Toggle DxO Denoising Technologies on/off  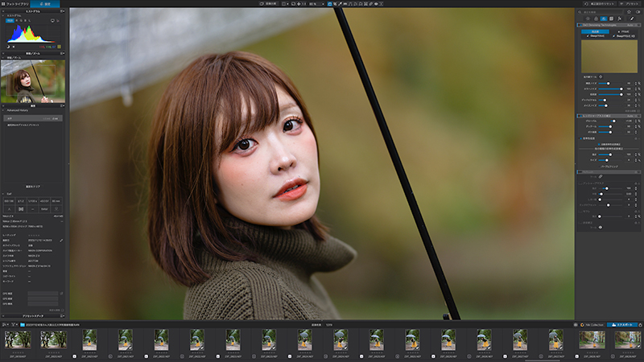(x=580, y=25)
